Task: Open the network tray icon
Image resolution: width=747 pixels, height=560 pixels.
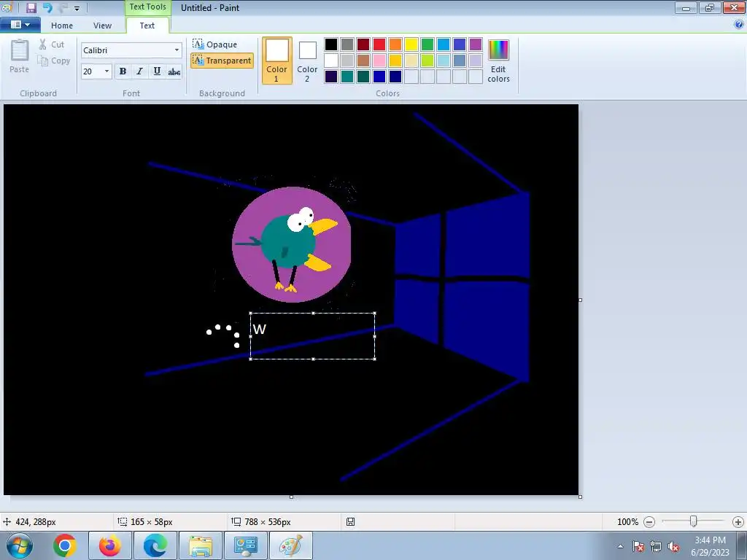Action: click(656, 546)
